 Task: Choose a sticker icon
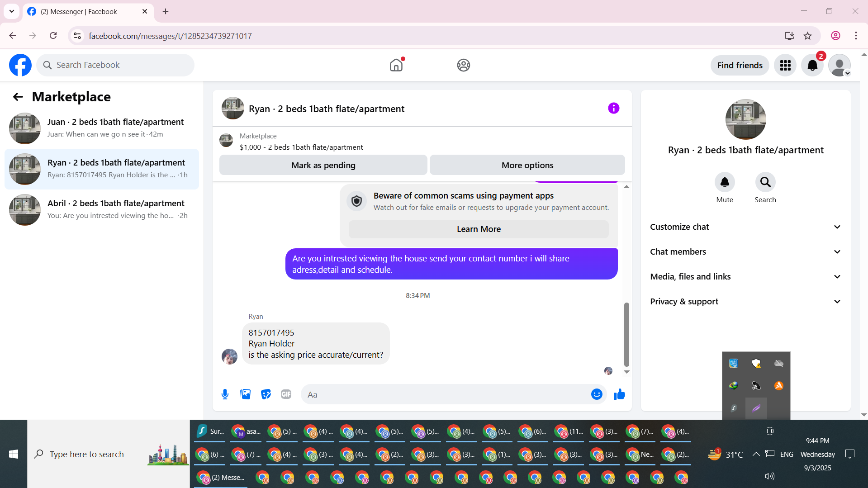[x=266, y=394]
